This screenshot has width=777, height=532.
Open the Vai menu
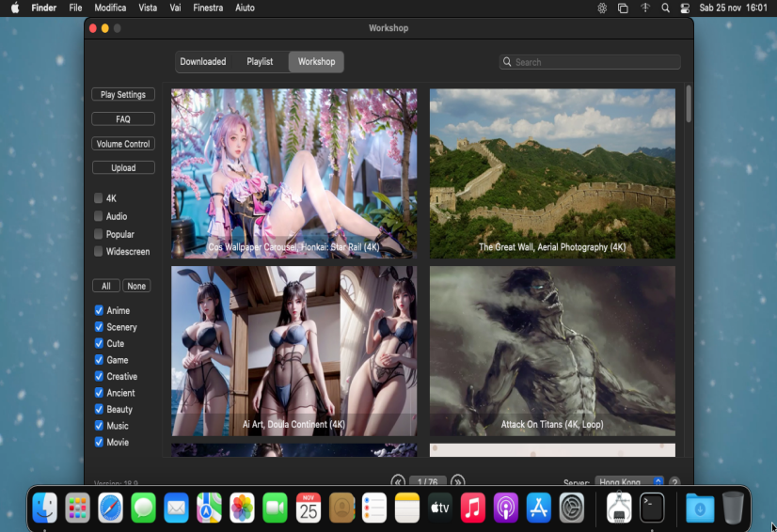pyautogui.click(x=175, y=8)
